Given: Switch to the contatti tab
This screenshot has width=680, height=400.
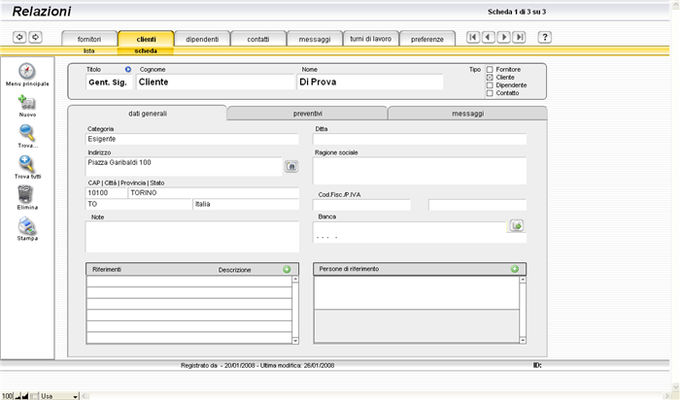Looking at the screenshot, I should point(258,39).
